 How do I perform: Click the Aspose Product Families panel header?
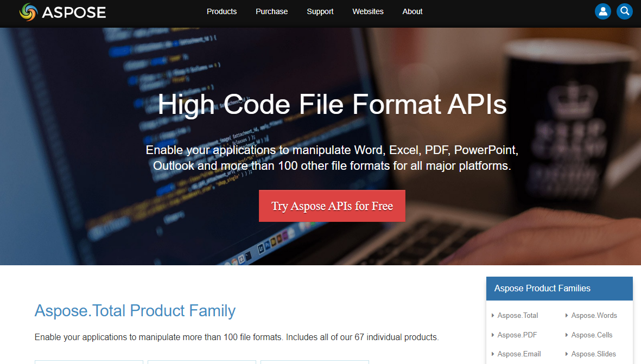click(x=559, y=289)
